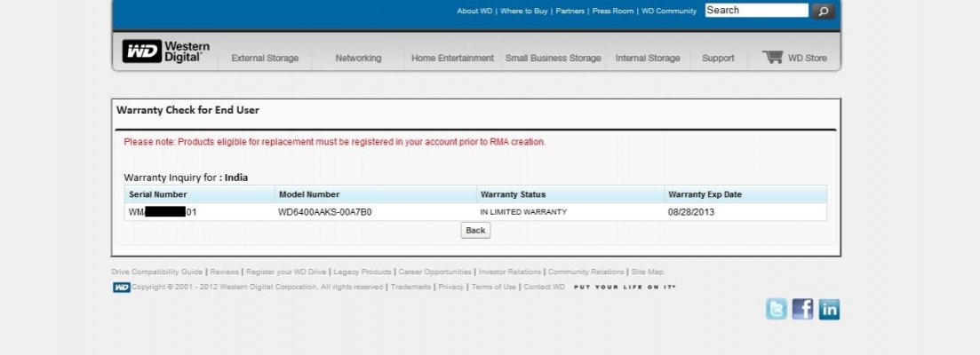Visit WD Facebook page icon
980x355 pixels.
(802, 309)
